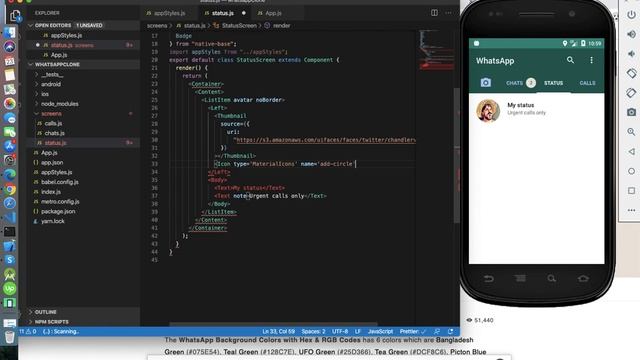Take an emulator screenshot with the camera icon
Screen dimensions: 640x360
(x=631, y=112)
